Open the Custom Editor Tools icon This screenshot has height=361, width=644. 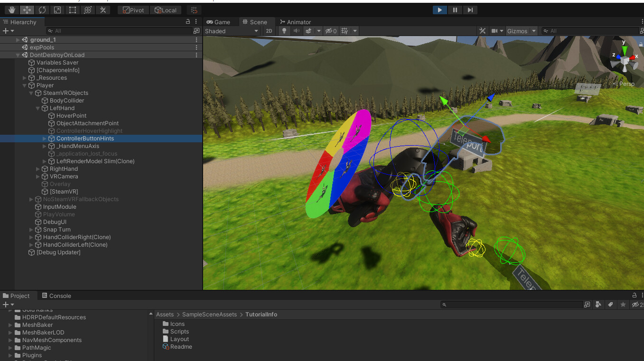click(x=103, y=9)
